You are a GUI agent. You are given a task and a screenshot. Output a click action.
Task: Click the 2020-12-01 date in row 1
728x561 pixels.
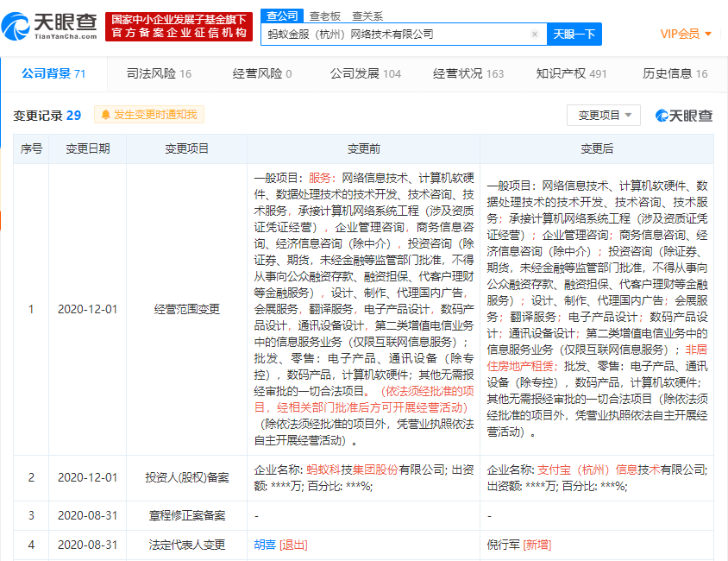click(87, 309)
